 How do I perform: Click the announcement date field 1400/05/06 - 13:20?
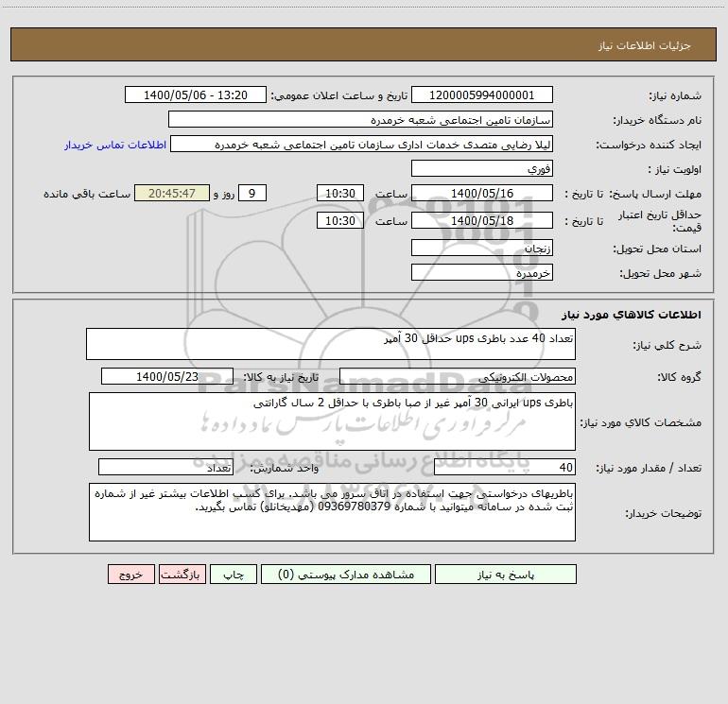pyautogui.click(x=196, y=94)
